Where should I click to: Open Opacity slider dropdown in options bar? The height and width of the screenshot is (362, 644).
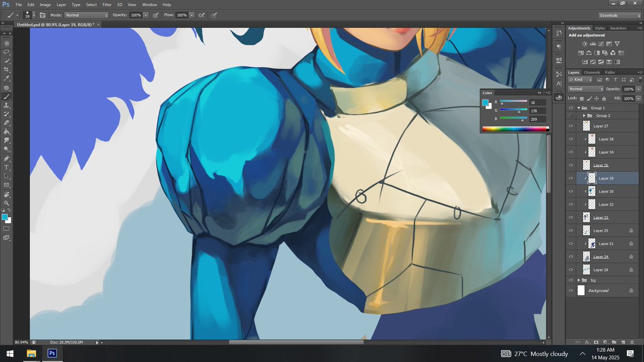(146, 15)
